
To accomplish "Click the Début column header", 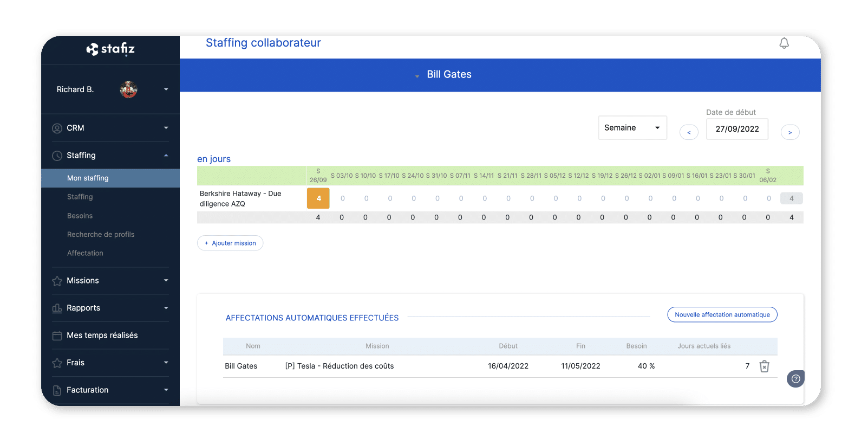I will 508,346.
